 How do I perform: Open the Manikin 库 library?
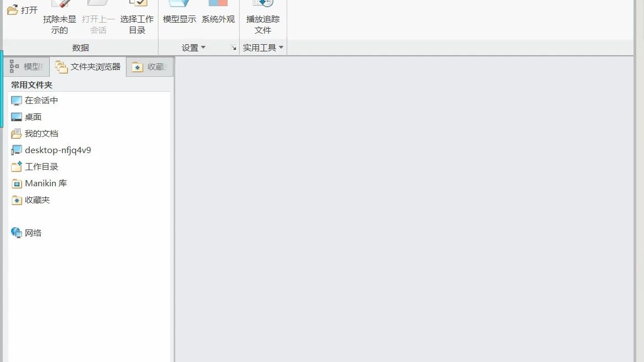coord(45,183)
